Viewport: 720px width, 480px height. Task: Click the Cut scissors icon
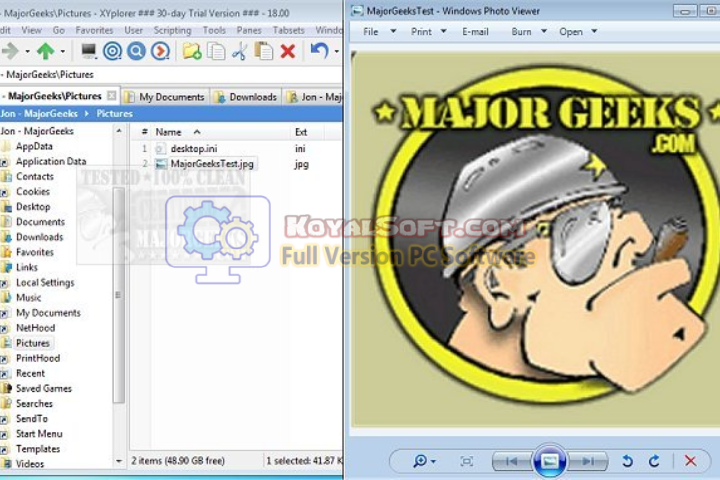point(239,51)
